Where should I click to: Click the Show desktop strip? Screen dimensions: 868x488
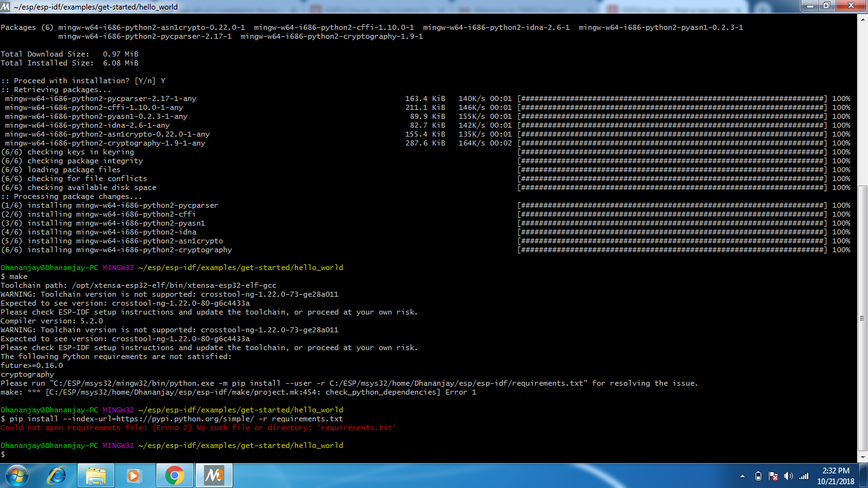864,475
